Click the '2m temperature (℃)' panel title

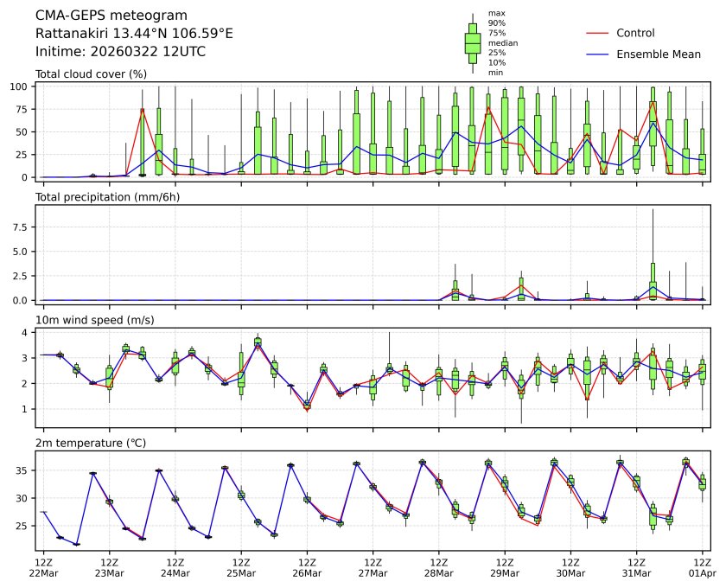point(89,444)
